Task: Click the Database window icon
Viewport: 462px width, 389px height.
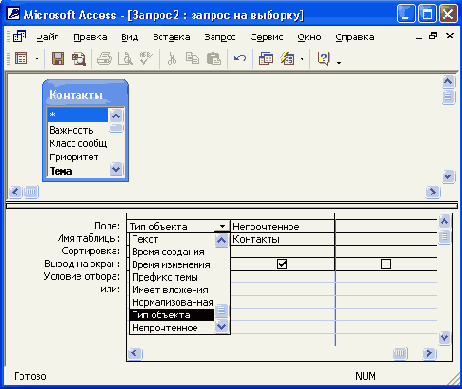Action: click(x=266, y=59)
